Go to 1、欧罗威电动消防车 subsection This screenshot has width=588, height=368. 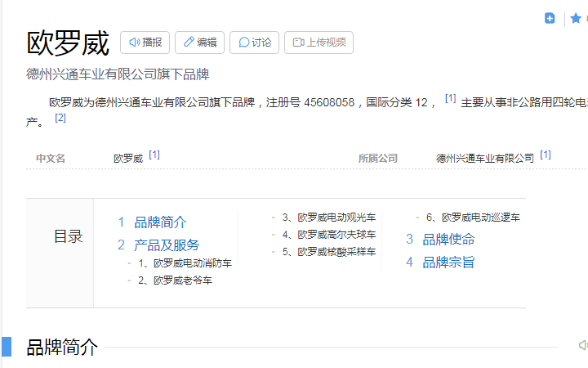click(x=185, y=263)
